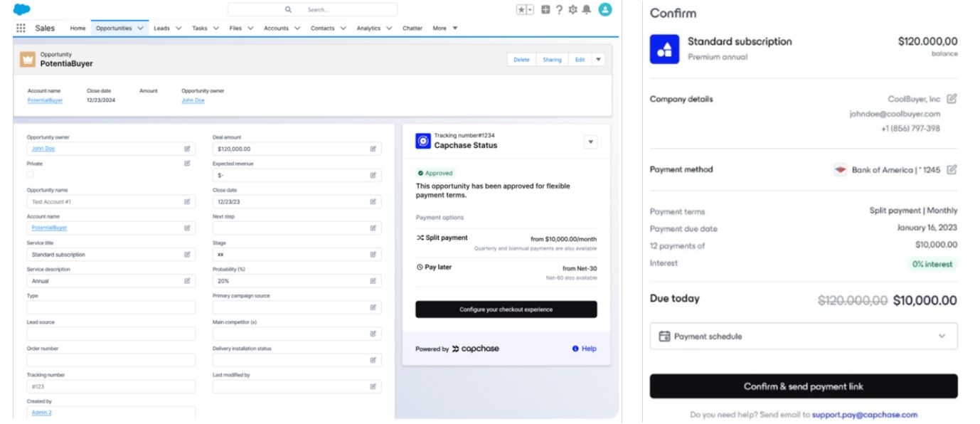Edit the Next step pencil icon
Image resolution: width=980 pixels, height=424 pixels.
[373, 228]
